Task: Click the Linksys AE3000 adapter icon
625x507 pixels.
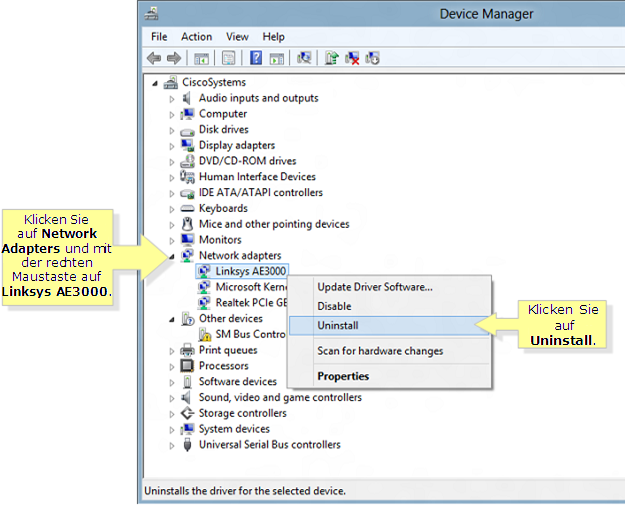Action: 204,271
